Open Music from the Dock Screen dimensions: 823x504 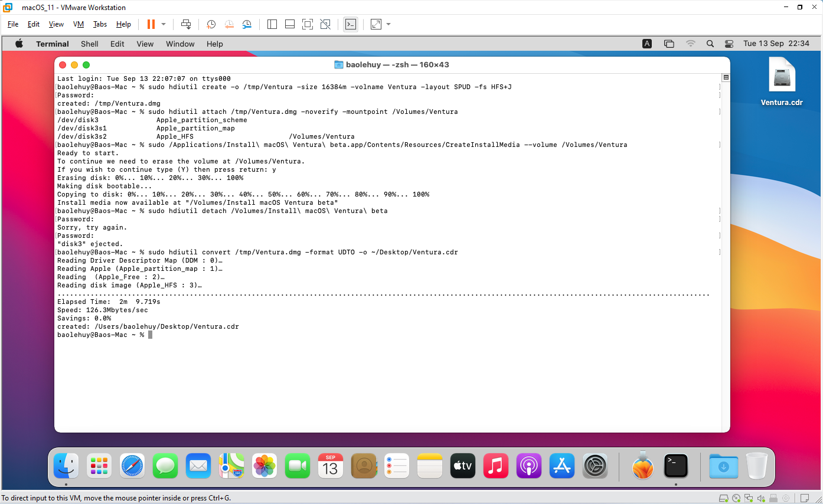pyautogui.click(x=496, y=466)
